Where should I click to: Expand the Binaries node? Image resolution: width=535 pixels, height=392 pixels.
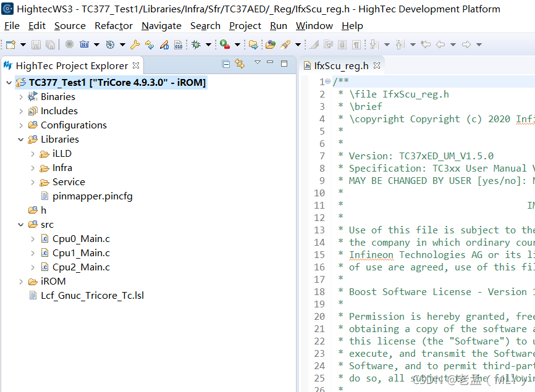tap(21, 97)
